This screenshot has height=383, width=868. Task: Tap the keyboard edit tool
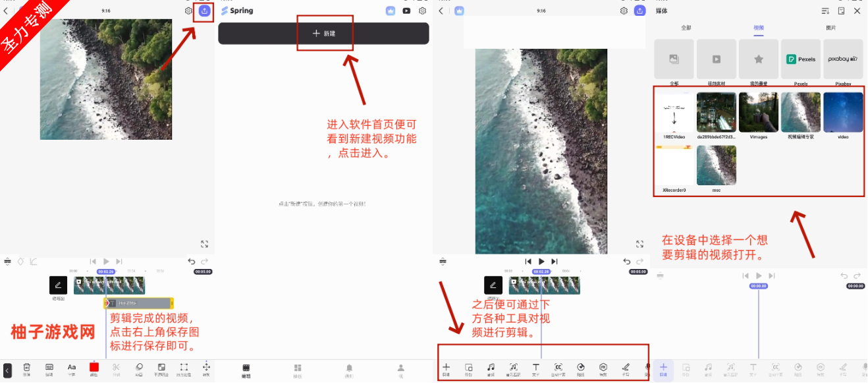[x=49, y=368]
